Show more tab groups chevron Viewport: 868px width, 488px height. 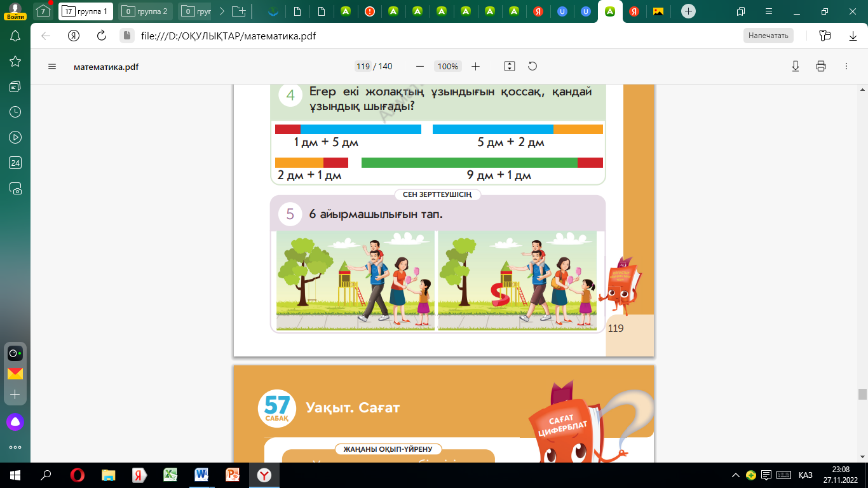(x=221, y=11)
